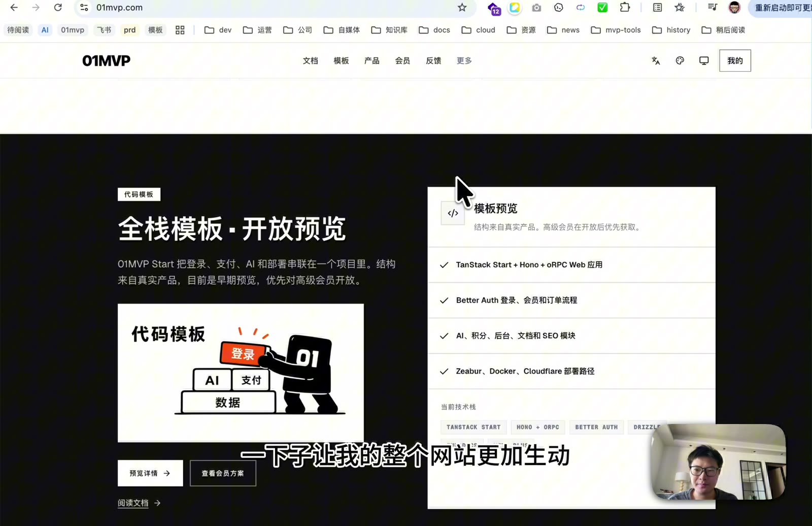Click the 我的 account button

tap(735, 60)
